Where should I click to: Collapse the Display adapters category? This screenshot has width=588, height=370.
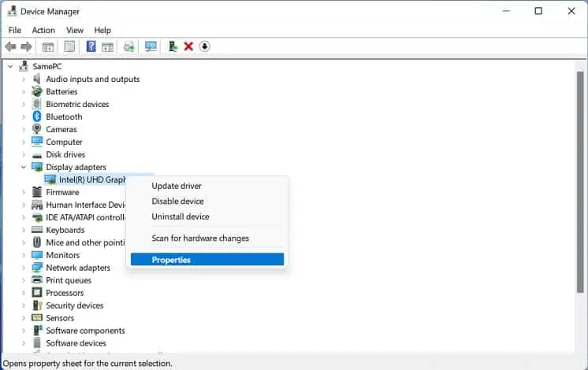tap(24, 167)
